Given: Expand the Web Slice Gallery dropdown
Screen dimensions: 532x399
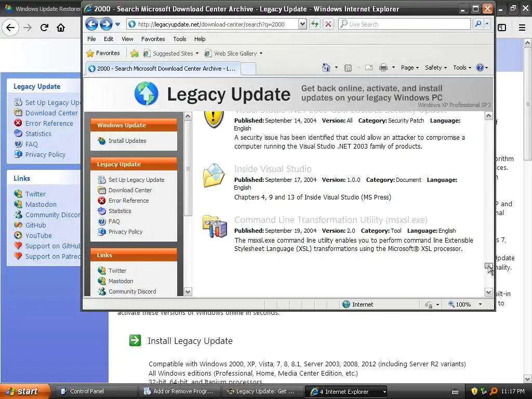Looking at the screenshot, I should click(x=261, y=54).
